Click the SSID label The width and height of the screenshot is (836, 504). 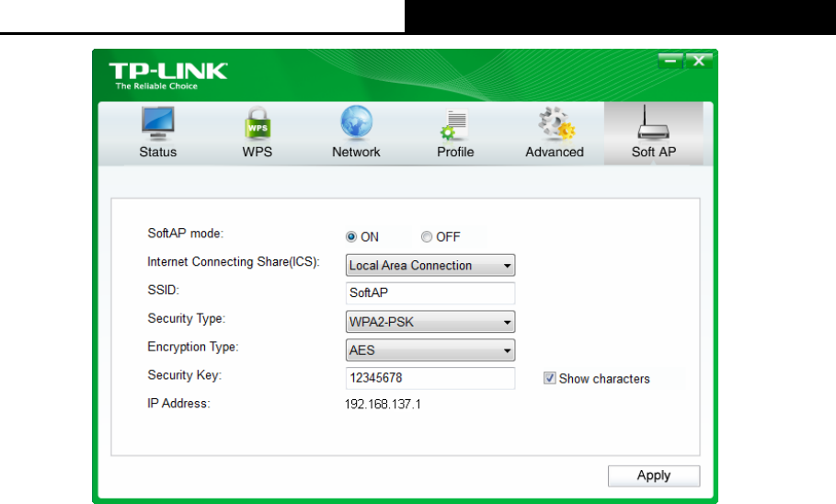pyautogui.click(x=163, y=290)
